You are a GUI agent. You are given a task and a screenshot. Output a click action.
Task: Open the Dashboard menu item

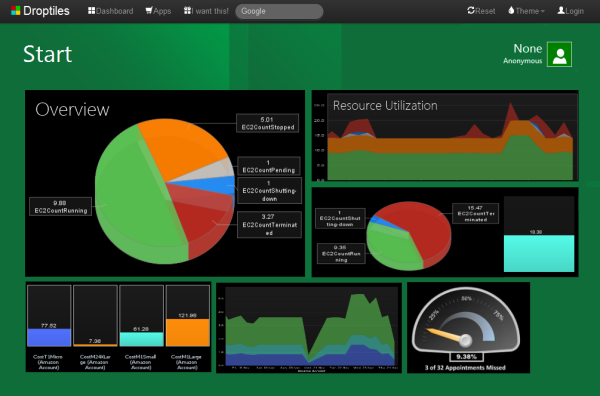click(x=111, y=11)
